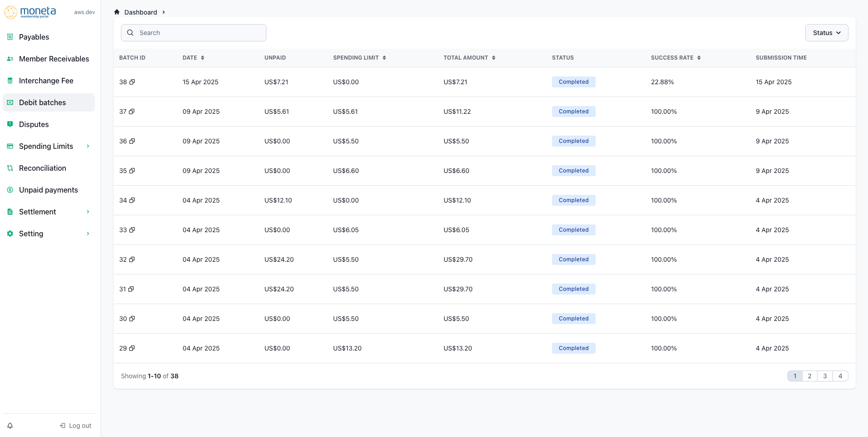Viewport: 868px width, 437px height.
Task: Expand the Setting submenu chevron
Action: [x=88, y=234]
